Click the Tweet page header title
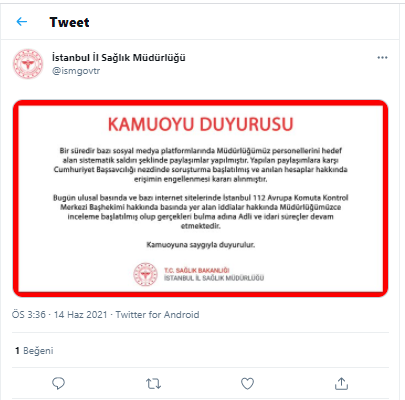Image resolution: width=405 pixels, height=400 pixels. pos(69,22)
